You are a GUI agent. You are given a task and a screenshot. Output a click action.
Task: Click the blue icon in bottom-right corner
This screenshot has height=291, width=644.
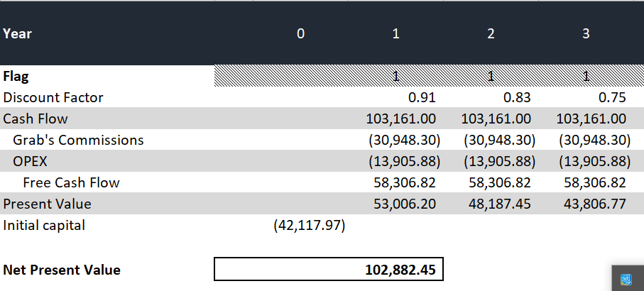627,280
